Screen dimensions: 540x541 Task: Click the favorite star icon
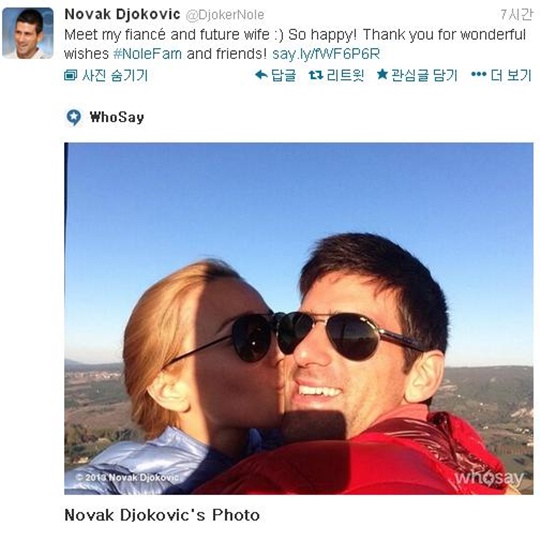point(382,74)
